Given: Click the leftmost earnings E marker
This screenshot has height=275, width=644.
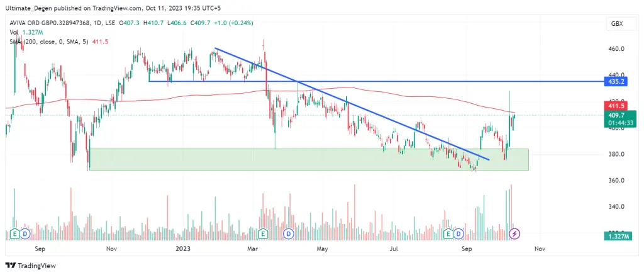Looking at the screenshot, I should click(15, 234).
